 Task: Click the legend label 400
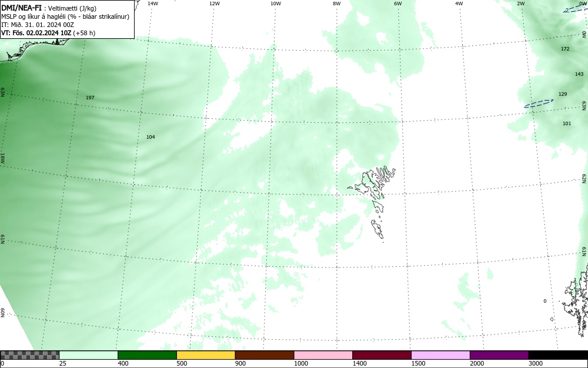pyautogui.click(x=123, y=363)
